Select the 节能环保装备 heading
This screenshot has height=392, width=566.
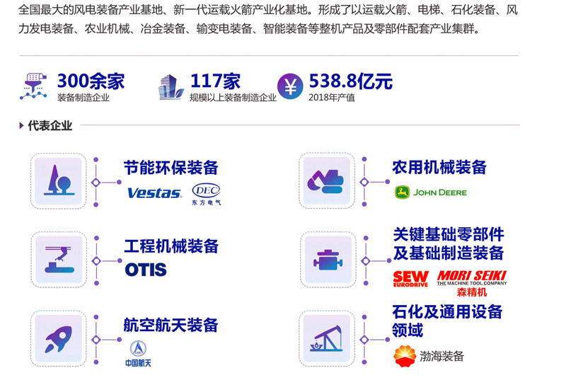[171, 168]
